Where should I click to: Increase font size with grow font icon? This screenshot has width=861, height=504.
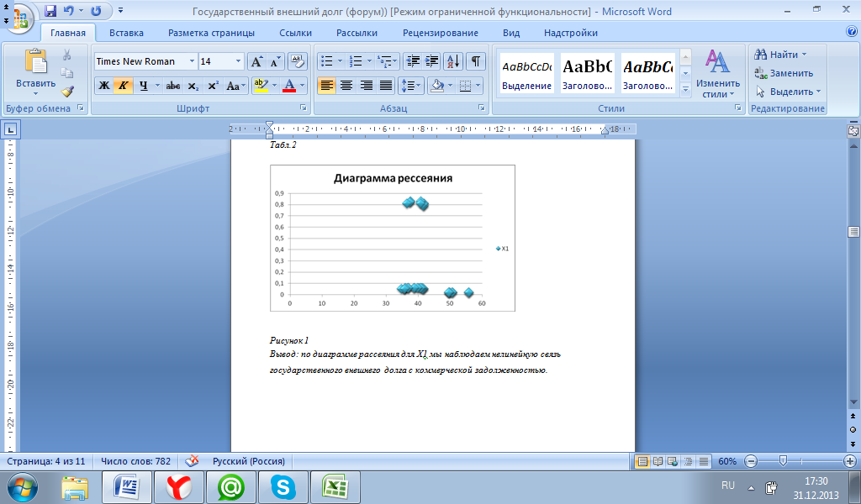[256, 61]
